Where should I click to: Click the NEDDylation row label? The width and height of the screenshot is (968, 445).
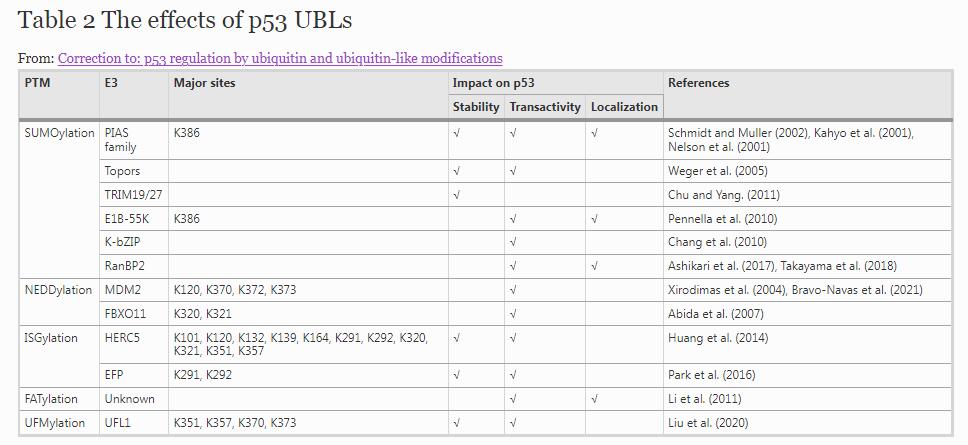pos(59,290)
